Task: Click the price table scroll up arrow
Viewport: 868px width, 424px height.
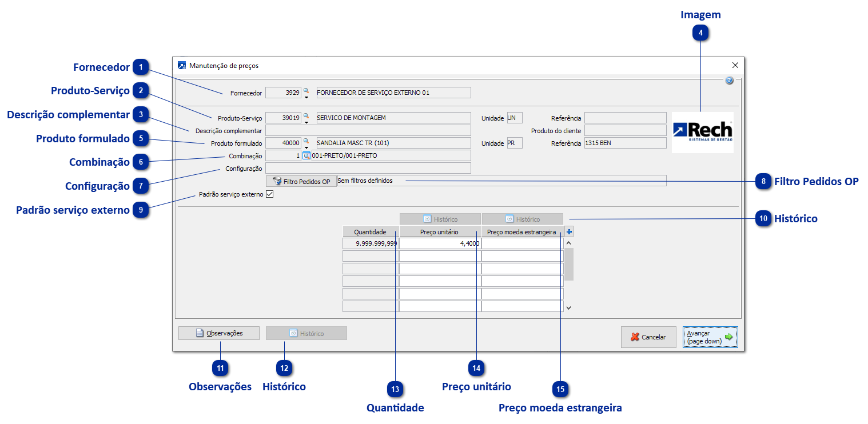Action: coord(569,243)
